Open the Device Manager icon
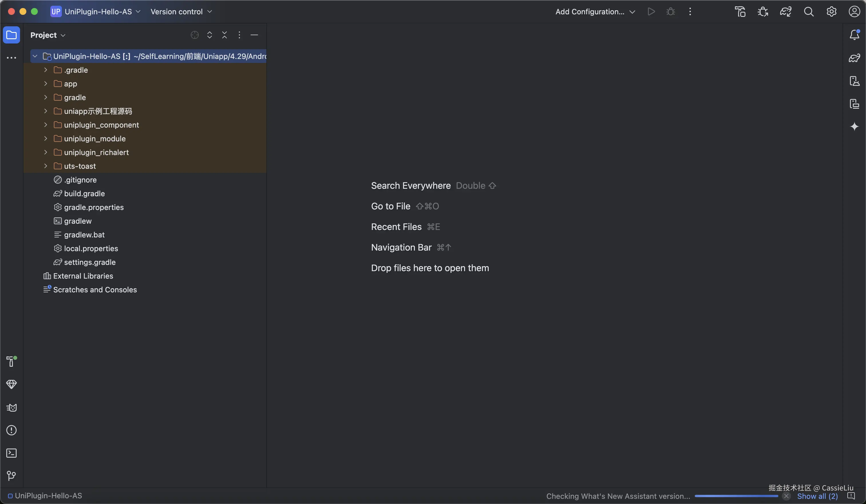This screenshot has width=866, height=504. point(854,81)
